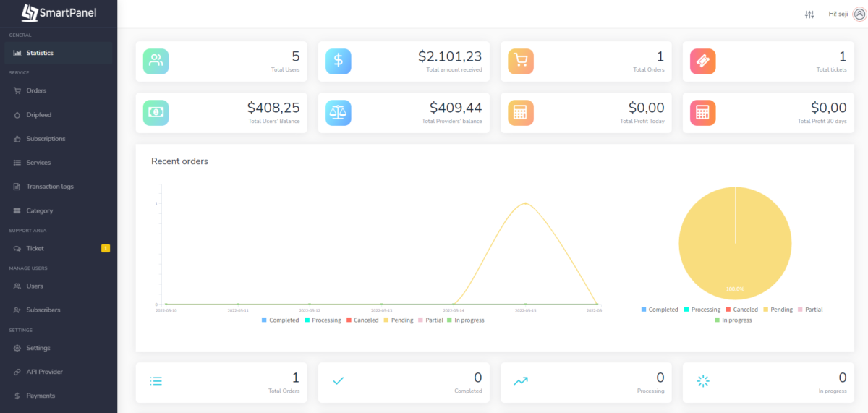Screen dimensions: 868x413
Task: Click the API Provider link icon
Action: coord(17,372)
